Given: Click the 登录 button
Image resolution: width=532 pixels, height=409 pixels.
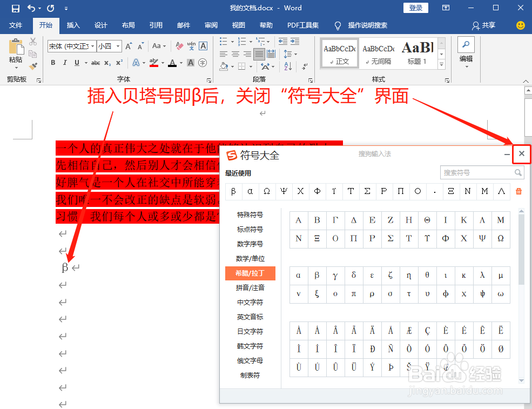Looking at the screenshot, I should (x=415, y=8).
